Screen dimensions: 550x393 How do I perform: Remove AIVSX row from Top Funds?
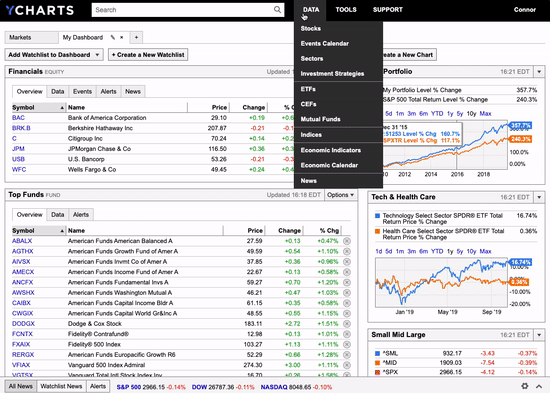[347, 262]
